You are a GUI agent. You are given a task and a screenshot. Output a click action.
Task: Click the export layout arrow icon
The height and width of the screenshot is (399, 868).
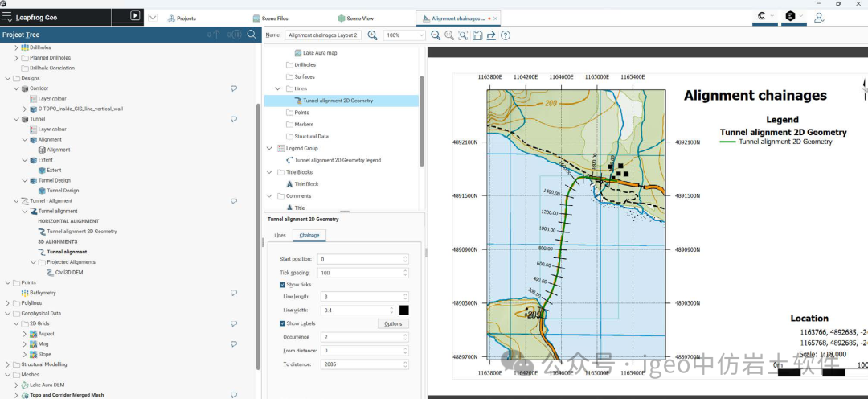[491, 35]
